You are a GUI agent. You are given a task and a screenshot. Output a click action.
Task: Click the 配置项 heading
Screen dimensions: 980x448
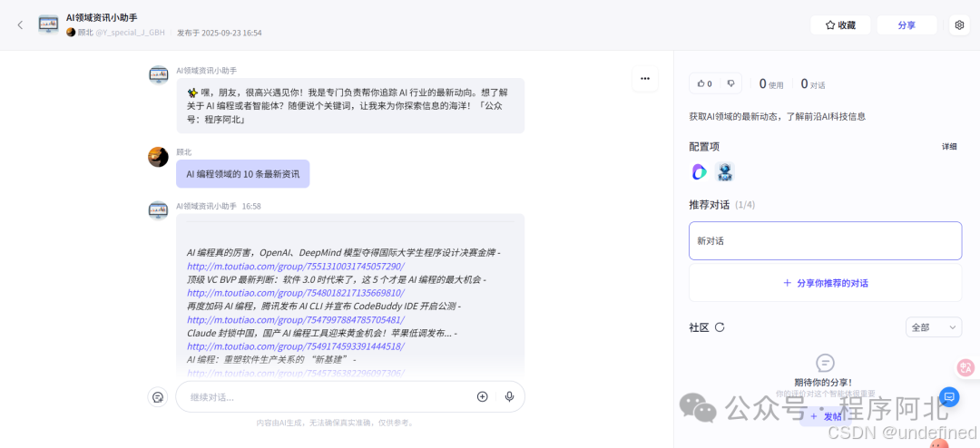(x=704, y=147)
